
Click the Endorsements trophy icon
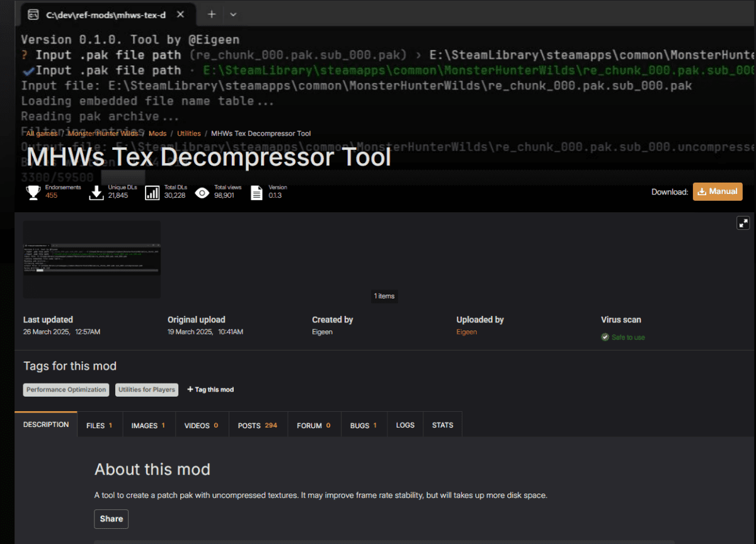pyautogui.click(x=33, y=193)
